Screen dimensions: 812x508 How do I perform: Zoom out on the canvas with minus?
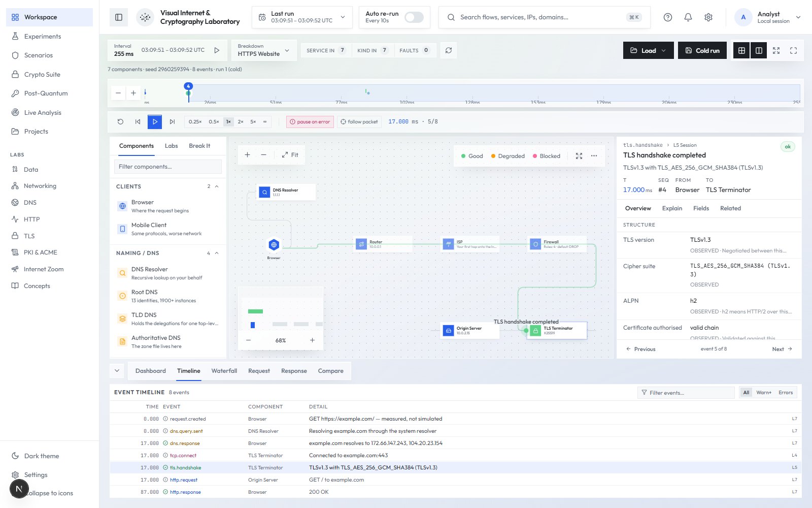click(263, 155)
